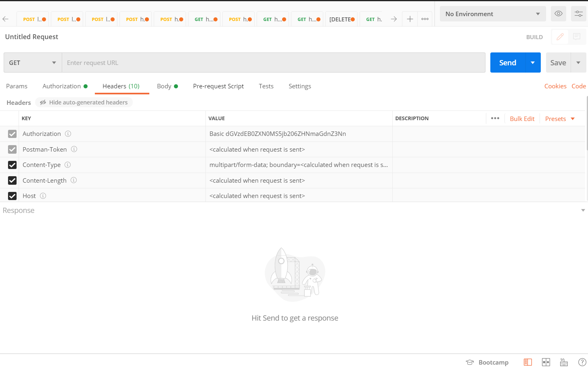Open the Help icon in the status bar

pyautogui.click(x=582, y=362)
